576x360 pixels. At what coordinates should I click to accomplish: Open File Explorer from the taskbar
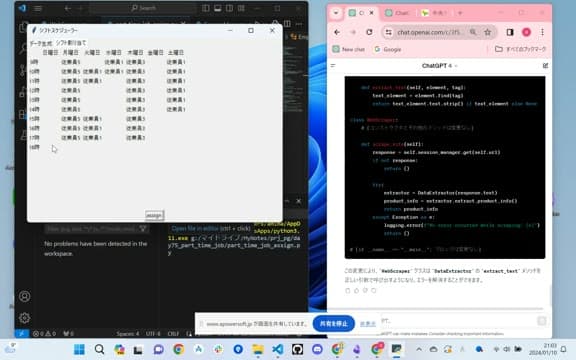point(258,349)
